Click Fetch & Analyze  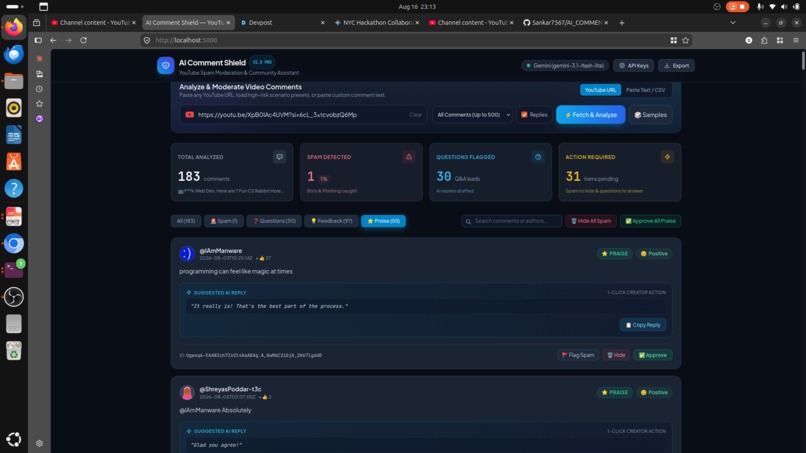coord(591,115)
